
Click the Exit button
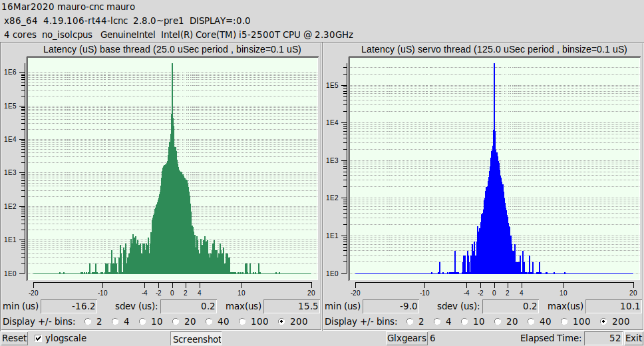click(633, 338)
